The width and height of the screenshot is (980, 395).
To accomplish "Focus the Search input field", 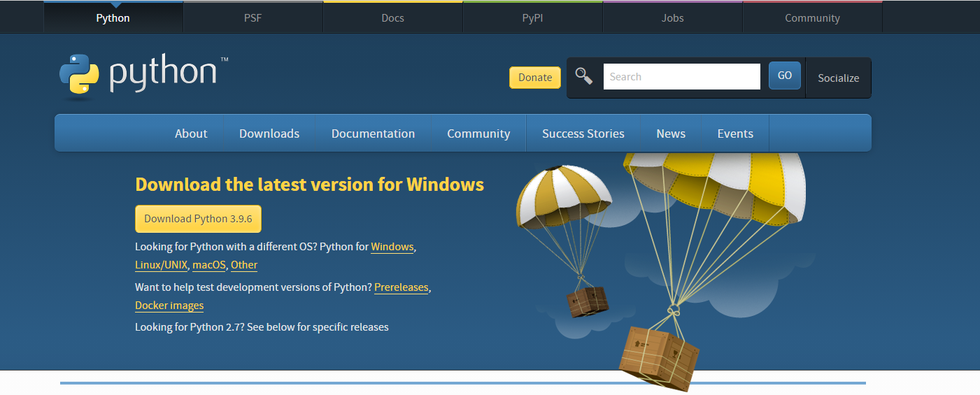I will (x=682, y=77).
